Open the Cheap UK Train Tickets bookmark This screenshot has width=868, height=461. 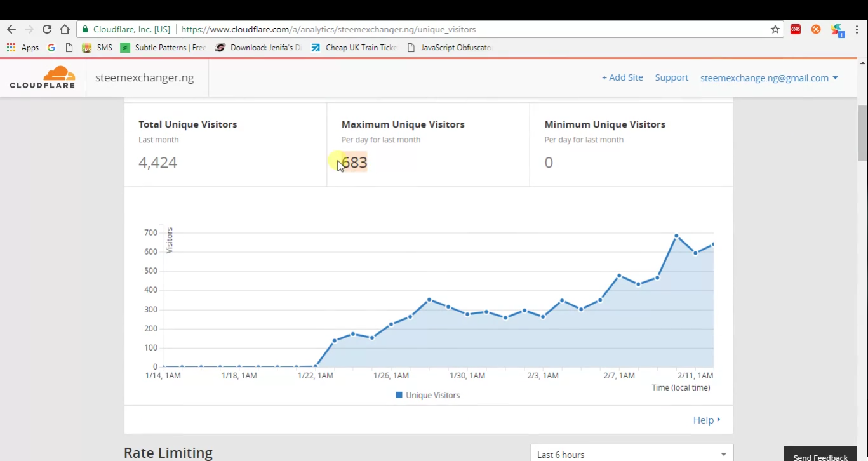coord(354,48)
